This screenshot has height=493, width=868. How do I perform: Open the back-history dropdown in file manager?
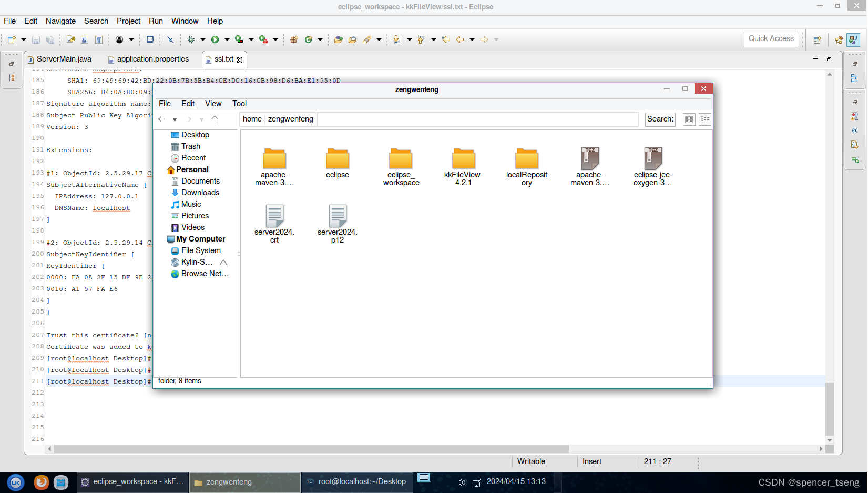coord(175,119)
